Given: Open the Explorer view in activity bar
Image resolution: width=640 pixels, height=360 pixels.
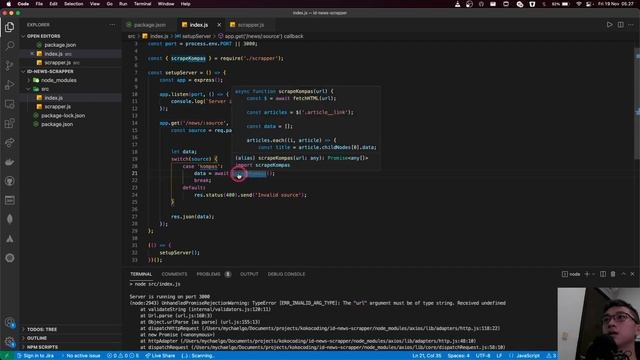Looking at the screenshot, I should click(x=9, y=27).
